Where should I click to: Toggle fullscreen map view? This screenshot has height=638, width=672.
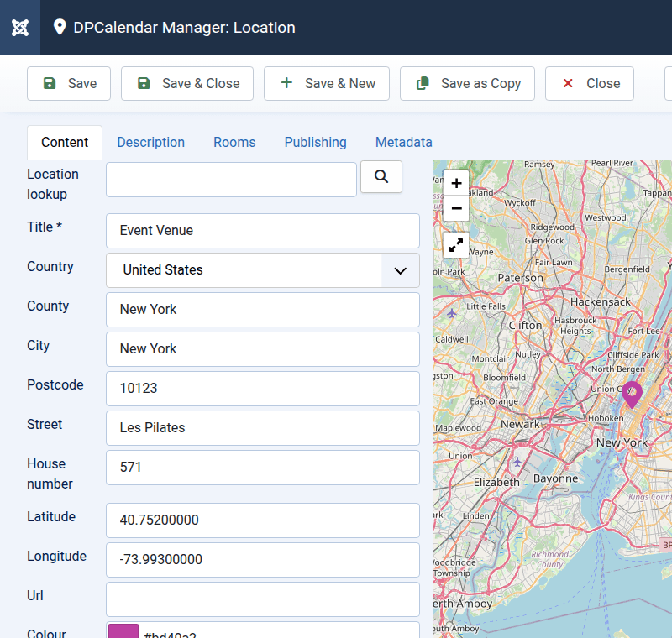pyautogui.click(x=456, y=245)
